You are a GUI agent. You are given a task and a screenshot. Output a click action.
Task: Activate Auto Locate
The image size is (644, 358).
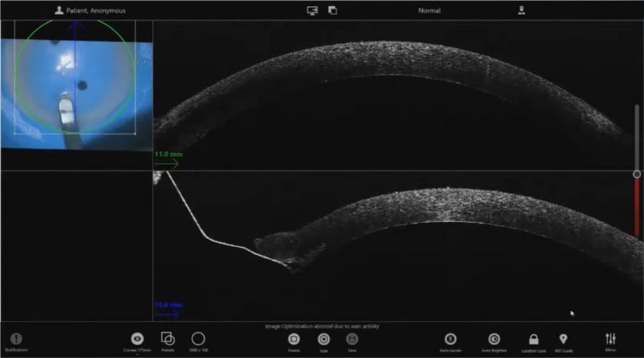(x=451, y=339)
